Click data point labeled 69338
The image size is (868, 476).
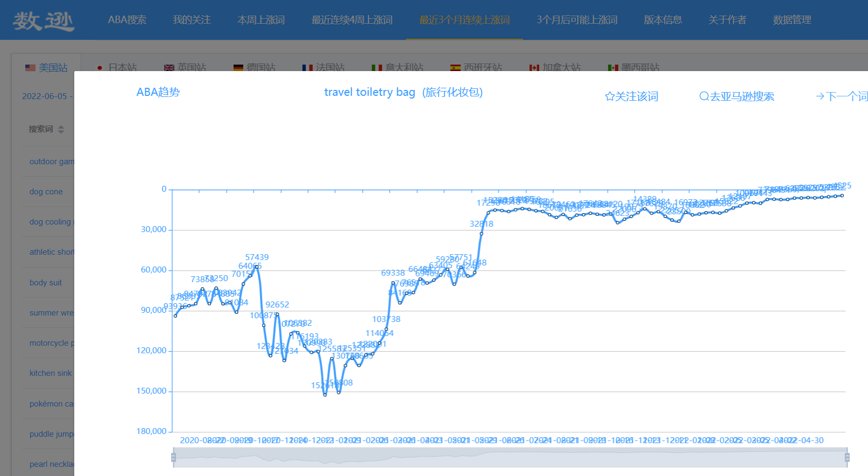pyautogui.click(x=393, y=283)
